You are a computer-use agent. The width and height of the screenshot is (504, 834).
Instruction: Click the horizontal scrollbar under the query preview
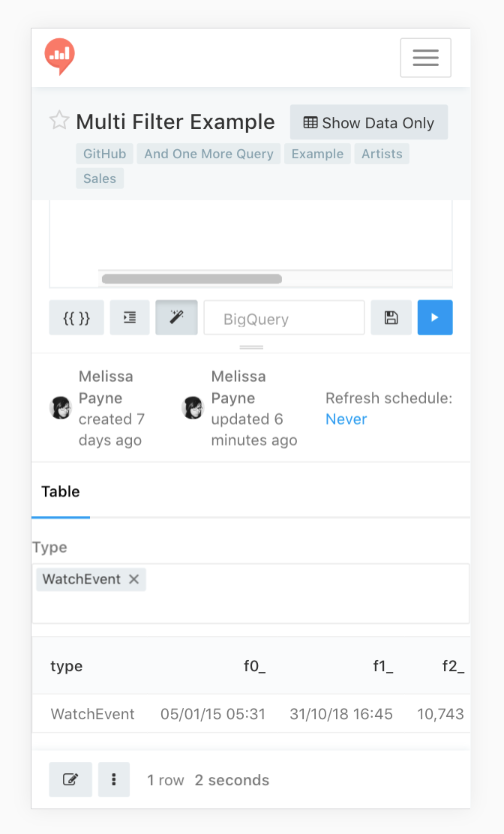coord(191,278)
